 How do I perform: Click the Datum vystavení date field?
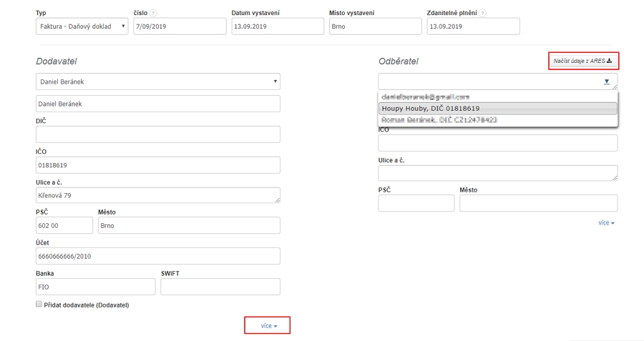click(x=277, y=26)
